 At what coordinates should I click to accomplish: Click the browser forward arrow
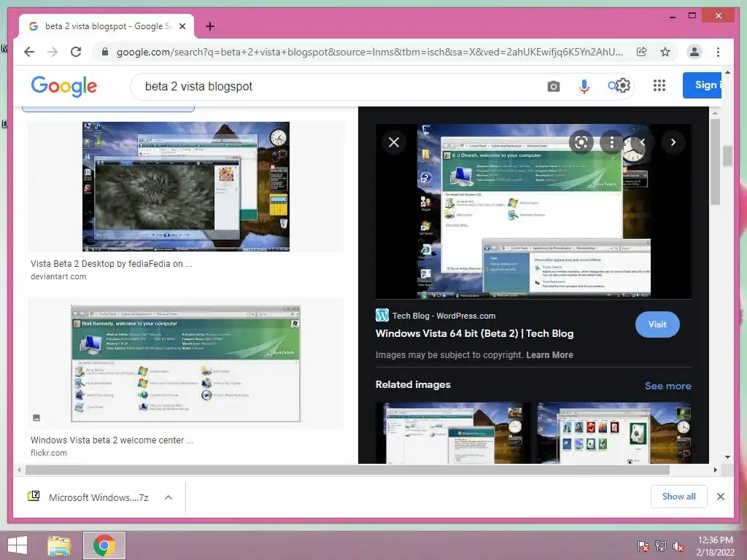click(x=53, y=52)
